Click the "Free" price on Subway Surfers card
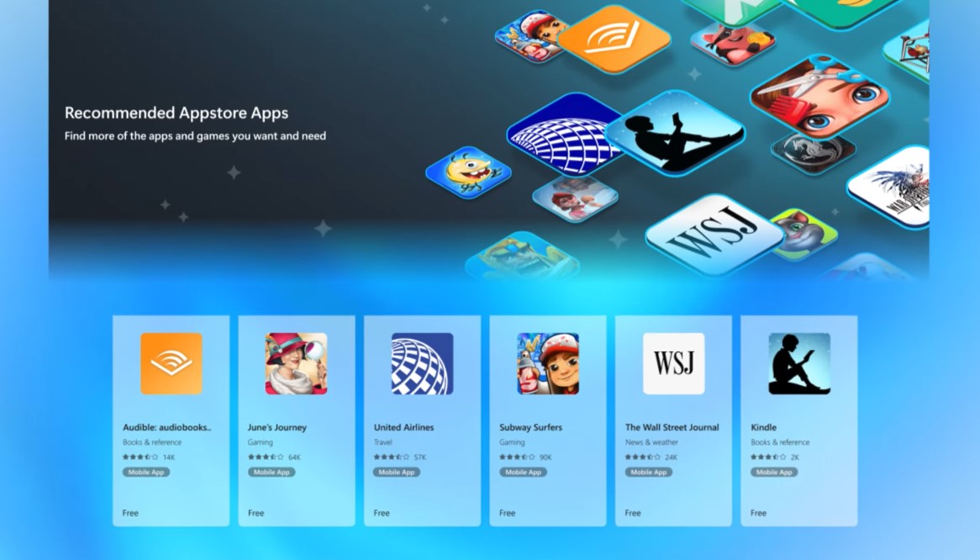Viewport: 980px width, 560px height. pos(508,513)
